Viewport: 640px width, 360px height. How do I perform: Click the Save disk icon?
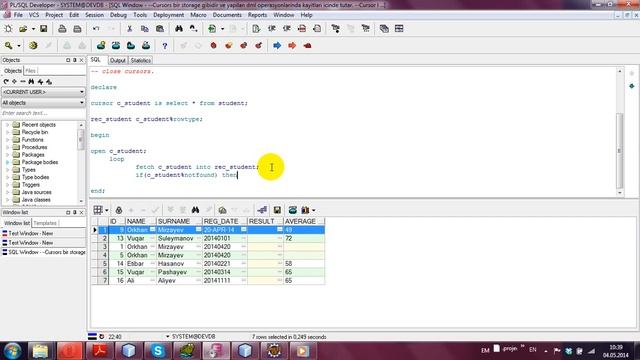[43, 29]
